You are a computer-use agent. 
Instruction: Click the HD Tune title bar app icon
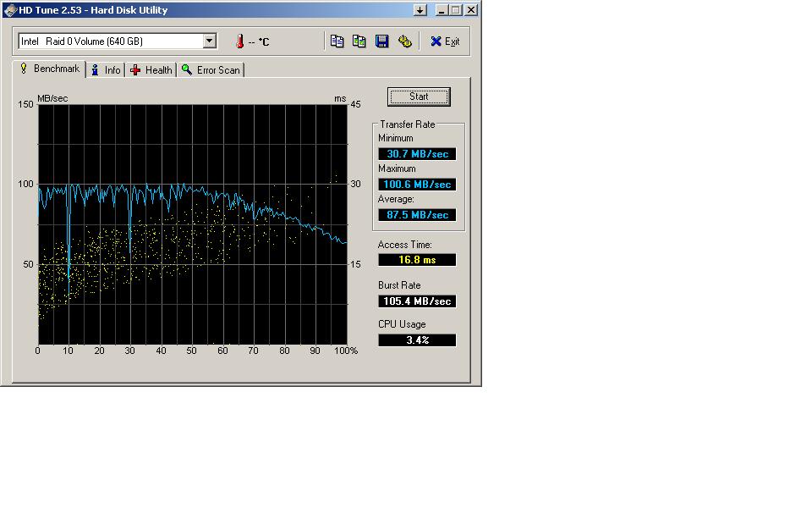(10, 10)
